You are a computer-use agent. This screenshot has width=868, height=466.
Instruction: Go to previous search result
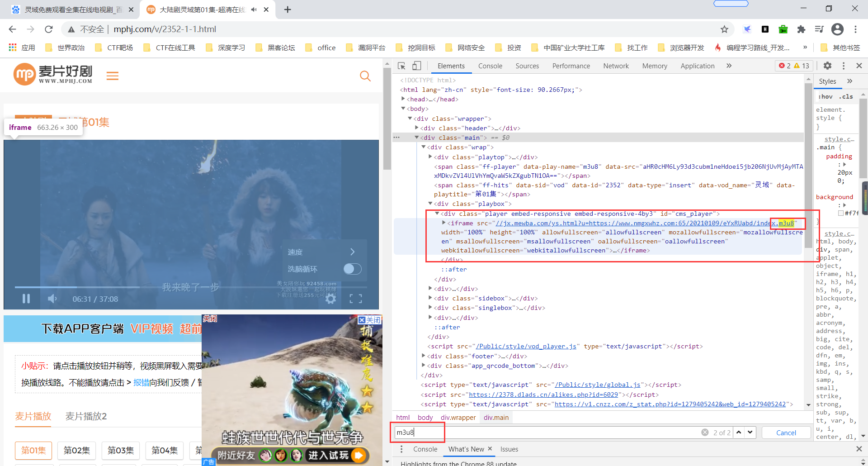pyautogui.click(x=739, y=433)
